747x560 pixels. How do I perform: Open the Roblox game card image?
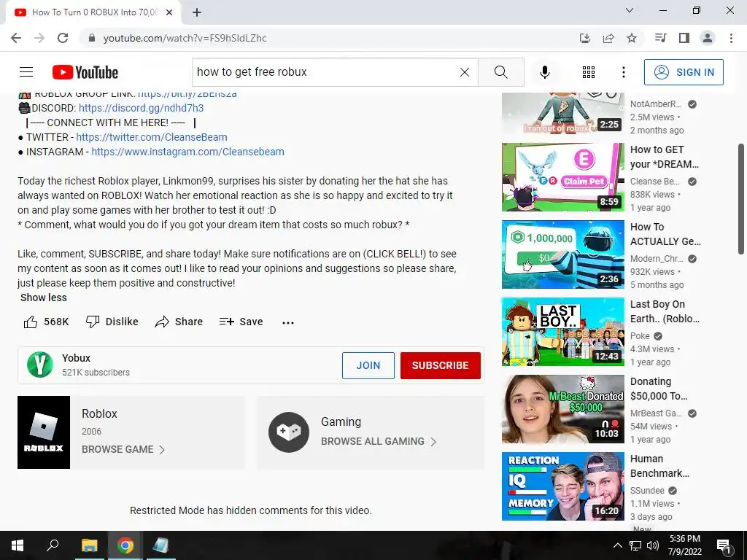pos(44,432)
